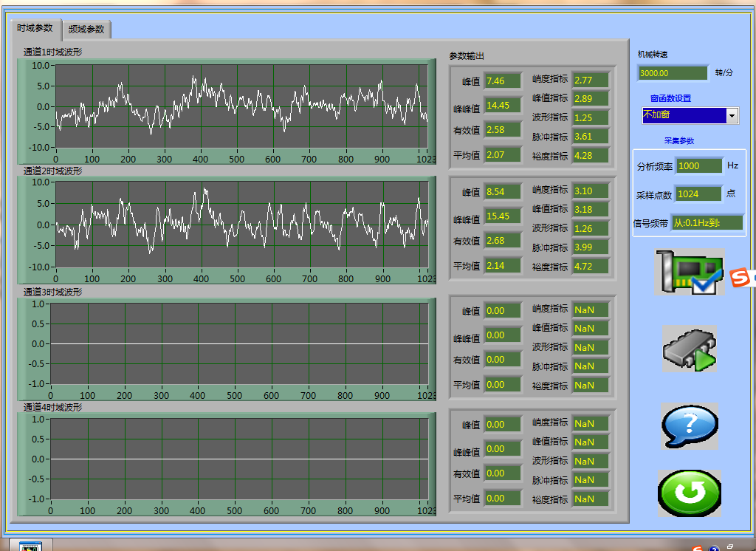Select channel 2 峰峰值 value 15.45
The image size is (756, 551).
(502, 216)
